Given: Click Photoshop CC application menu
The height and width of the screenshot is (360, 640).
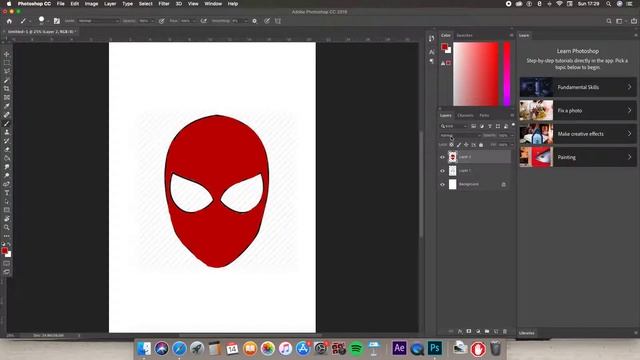Looking at the screenshot, I should click(34, 4).
